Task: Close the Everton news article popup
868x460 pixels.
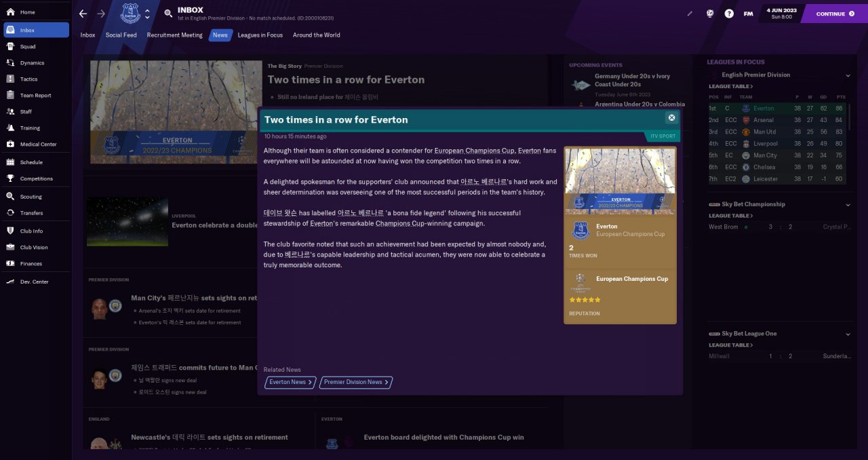Action: pyautogui.click(x=671, y=118)
